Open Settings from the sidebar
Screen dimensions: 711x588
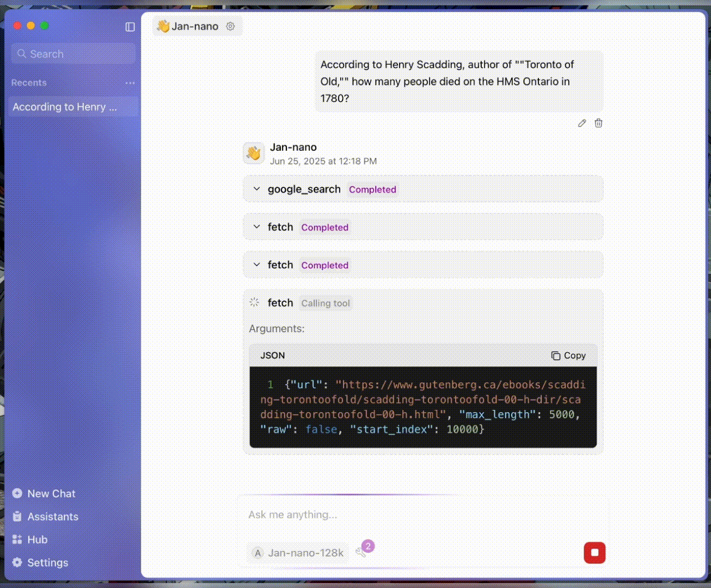click(x=47, y=562)
